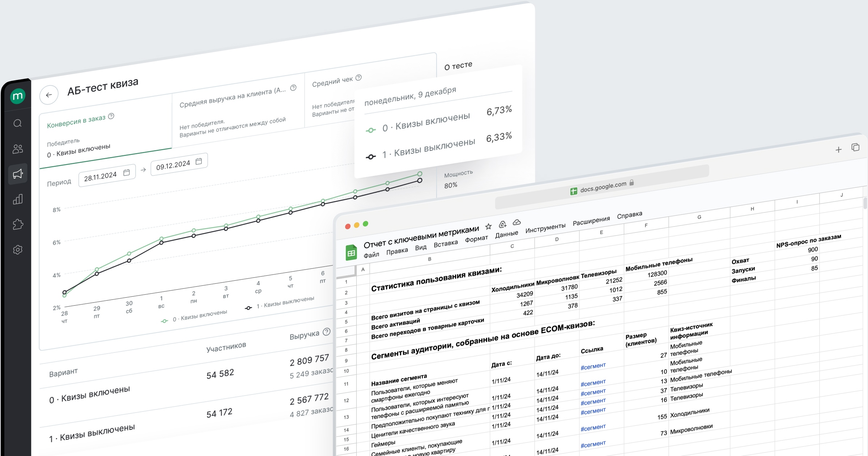
Task: Click the 'NPS-опрос по заказам' cell
Action: pos(809,241)
